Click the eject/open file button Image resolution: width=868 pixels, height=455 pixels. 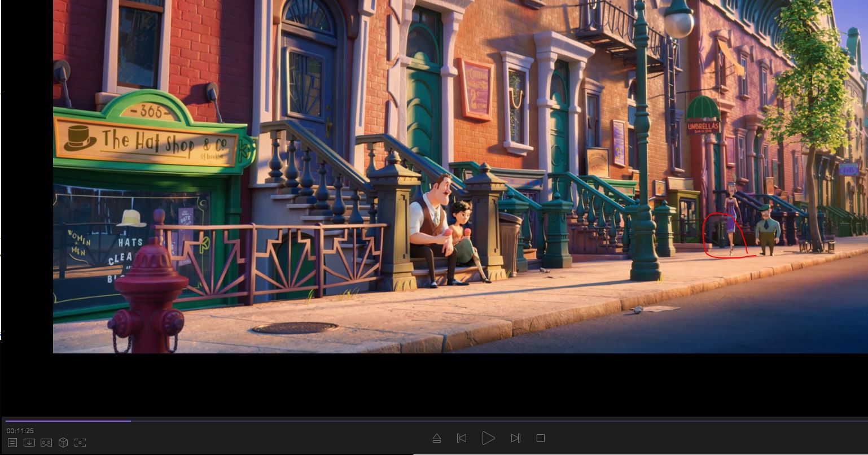point(436,438)
